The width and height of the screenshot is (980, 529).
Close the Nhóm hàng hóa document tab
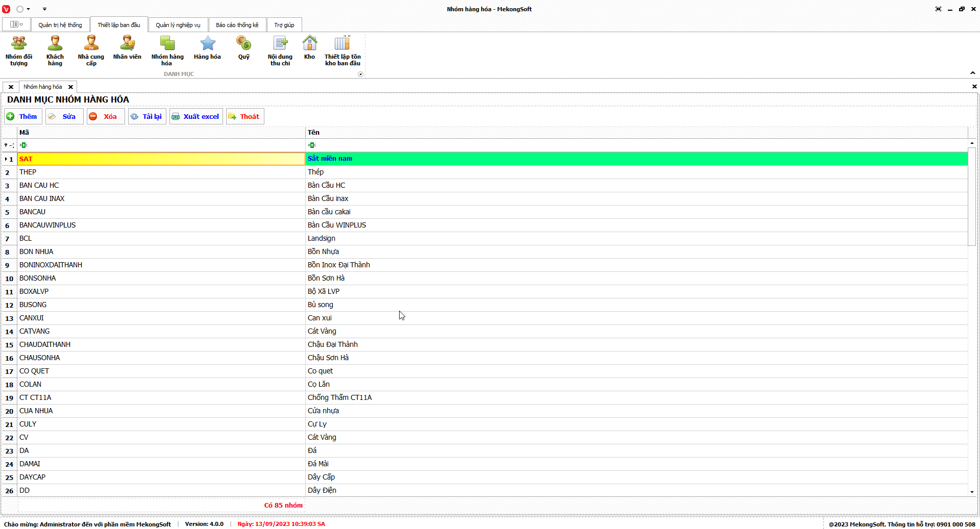click(71, 87)
